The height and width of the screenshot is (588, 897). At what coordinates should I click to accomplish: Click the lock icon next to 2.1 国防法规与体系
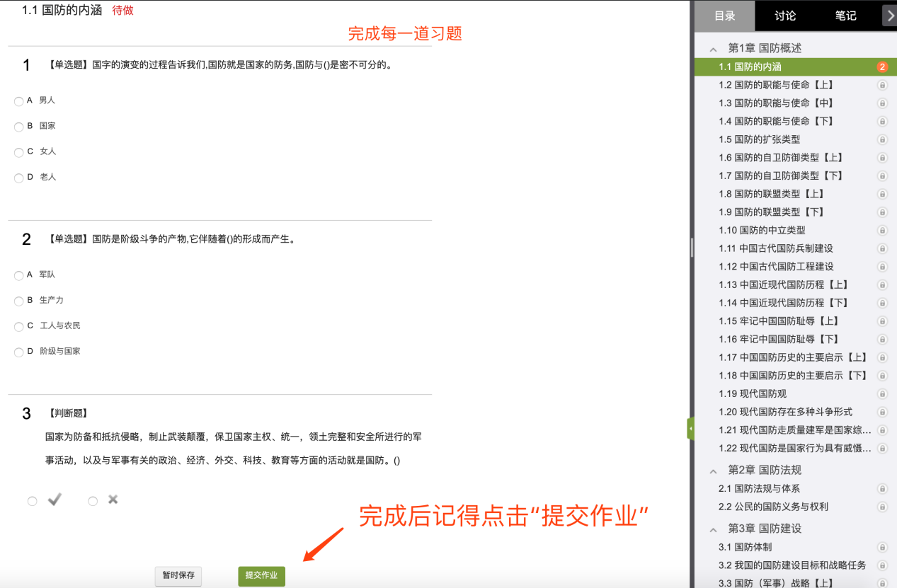point(882,488)
